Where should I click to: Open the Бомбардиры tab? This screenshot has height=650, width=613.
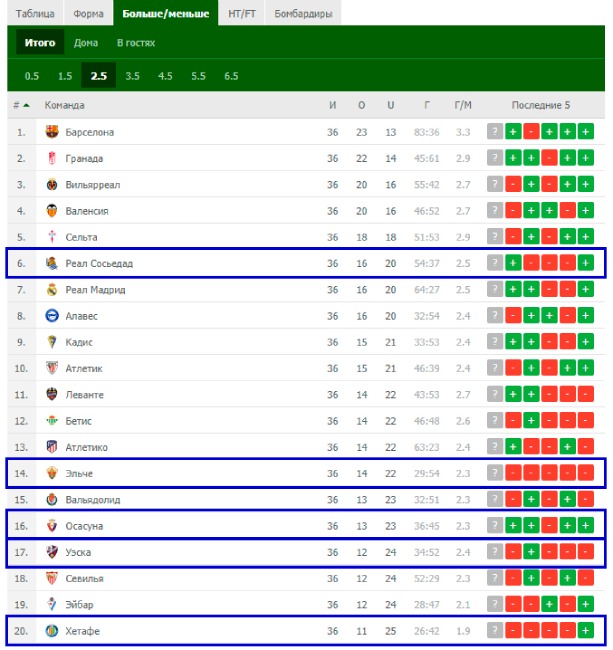click(x=303, y=13)
